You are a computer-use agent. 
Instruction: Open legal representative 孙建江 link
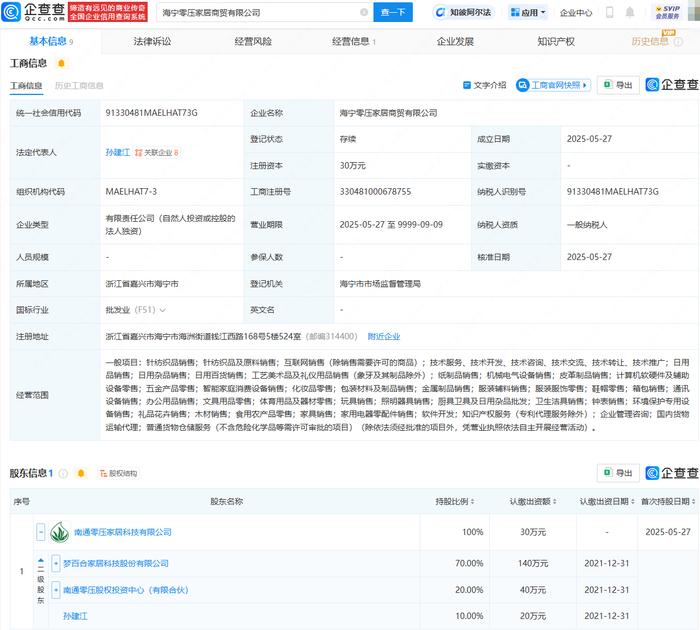(x=117, y=153)
